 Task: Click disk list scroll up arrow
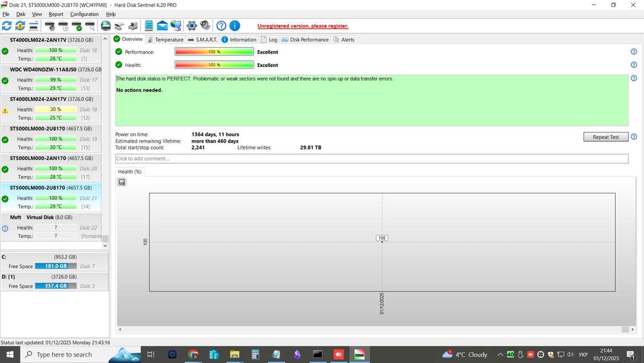(105, 39)
